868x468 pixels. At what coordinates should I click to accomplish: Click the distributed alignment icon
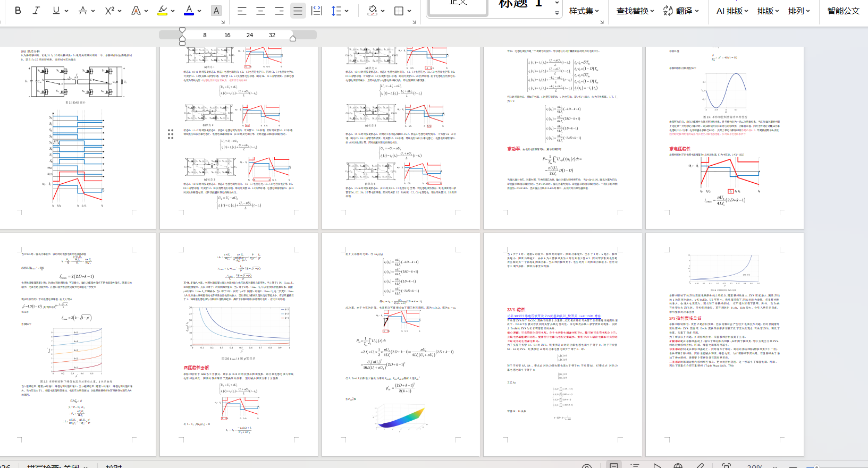pos(317,11)
